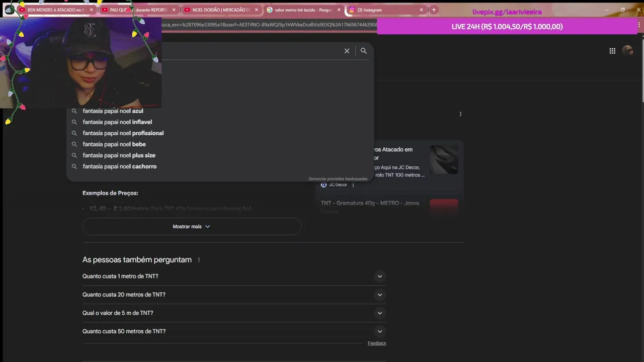
Task: Click the magnifier search button in the search box
Action: [364, 51]
